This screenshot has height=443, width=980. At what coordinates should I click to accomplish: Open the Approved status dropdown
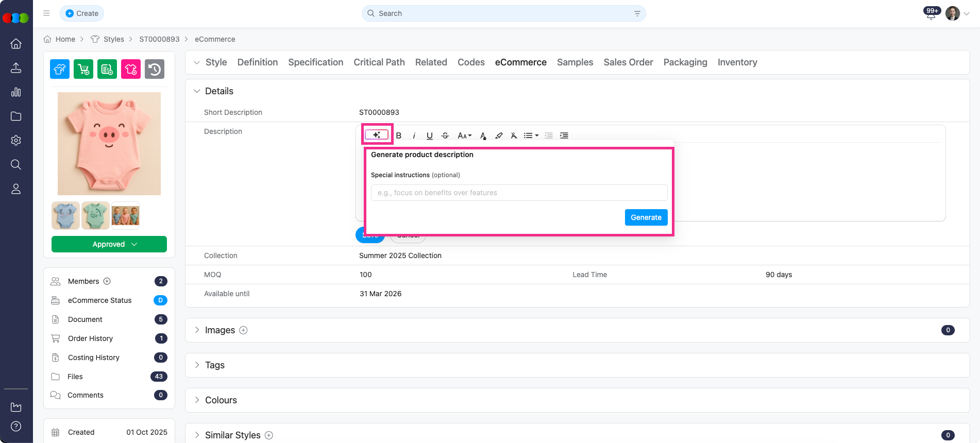click(x=109, y=244)
